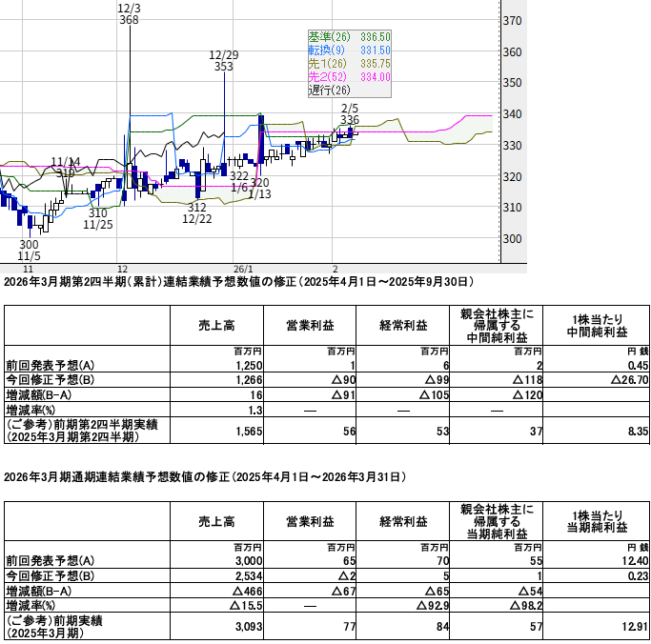
Task: Click the 26/1 date axis label
Action: point(243,269)
